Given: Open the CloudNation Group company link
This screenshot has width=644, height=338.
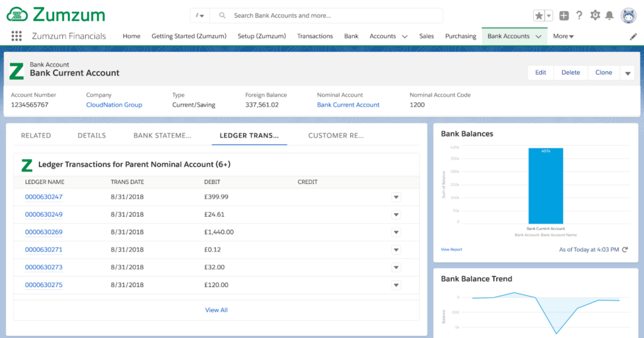Looking at the screenshot, I should click(x=114, y=104).
